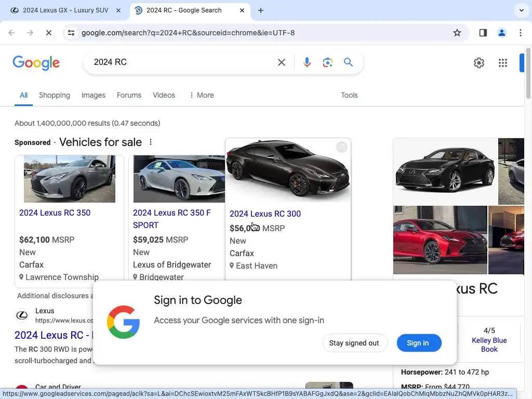The image size is (532, 399).
Task: Start voice search with microphone icon
Action: pos(307,62)
